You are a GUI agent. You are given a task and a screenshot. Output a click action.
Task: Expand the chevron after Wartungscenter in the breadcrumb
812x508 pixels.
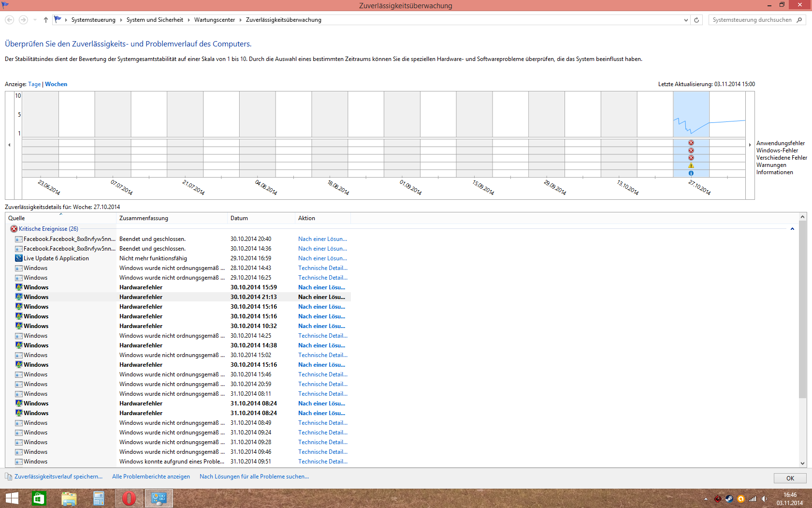(240, 20)
